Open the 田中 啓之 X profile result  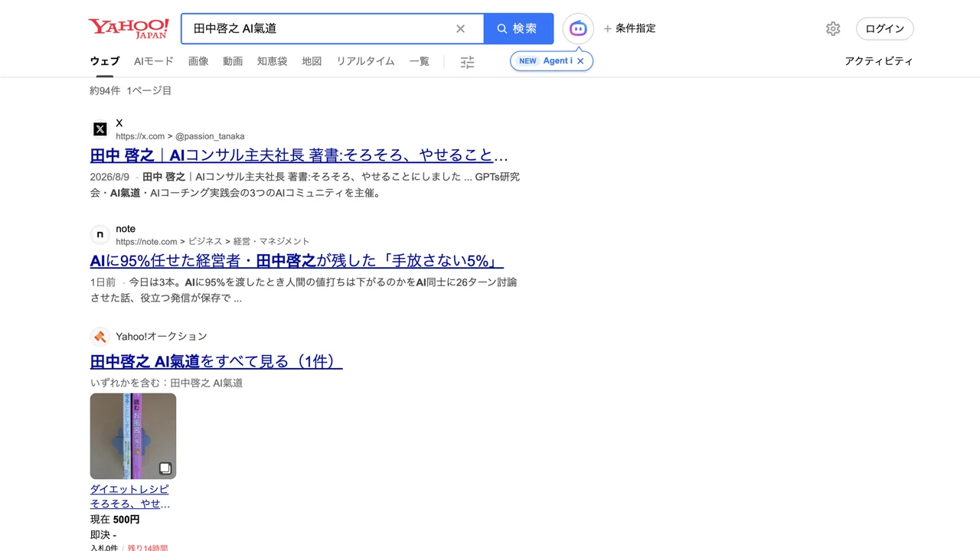tap(299, 155)
